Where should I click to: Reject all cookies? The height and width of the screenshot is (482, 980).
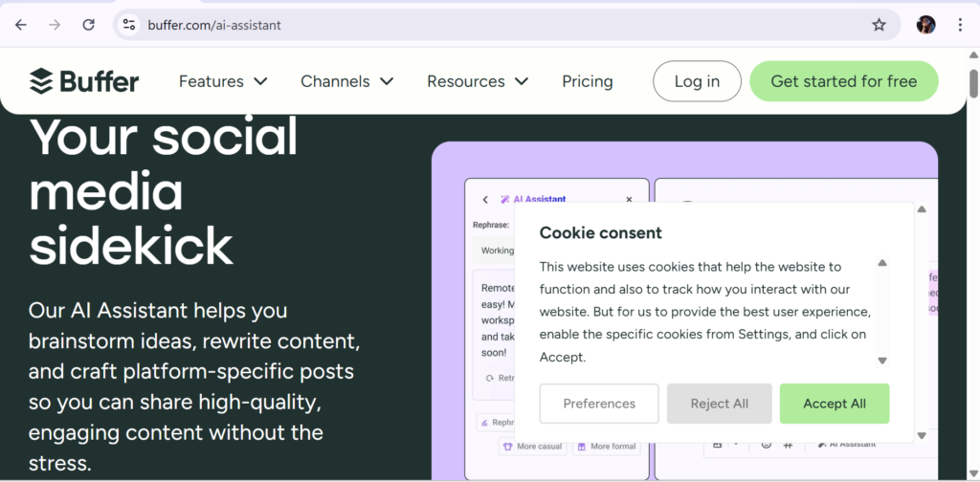[x=719, y=404]
